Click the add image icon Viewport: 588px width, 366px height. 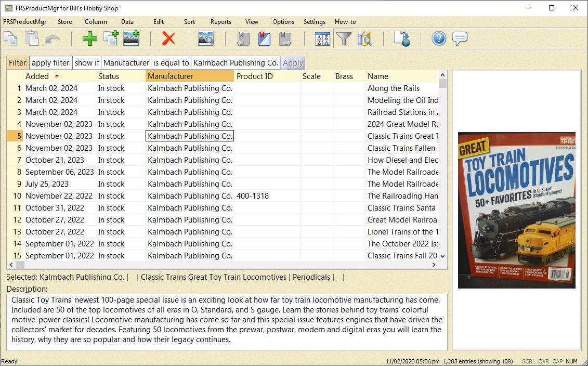(131, 38)
